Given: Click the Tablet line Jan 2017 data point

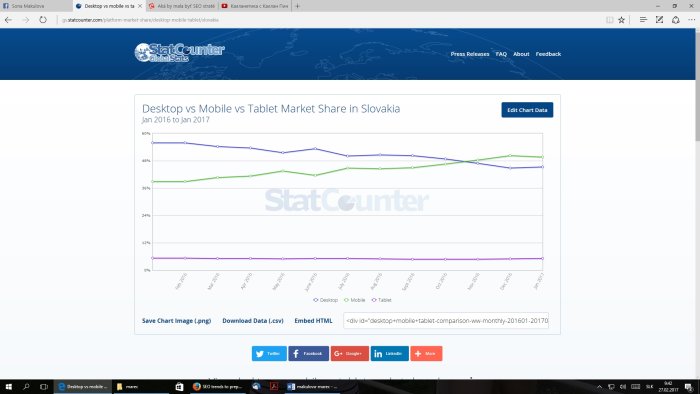Looking at the screenshot, I should (x=542, y=258).
